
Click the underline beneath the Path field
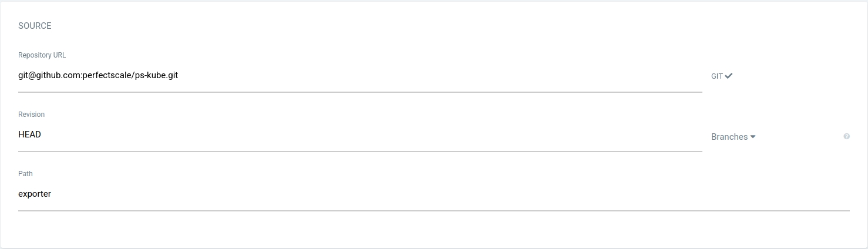pos(433,210)
